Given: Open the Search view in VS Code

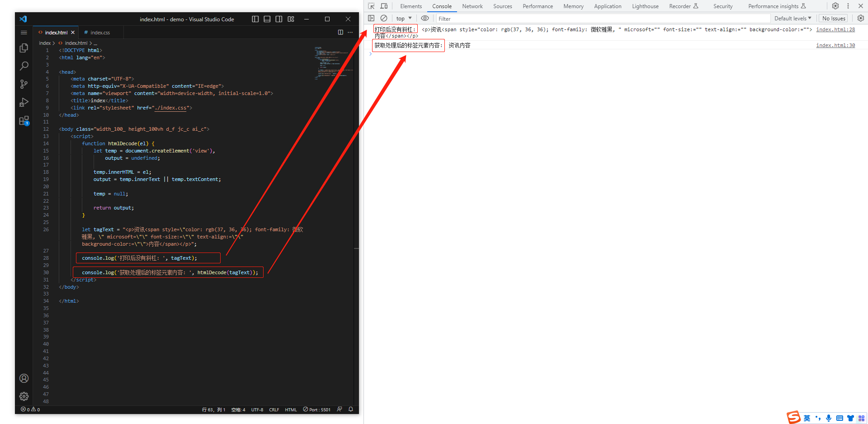Looking at the screenshot, I should pyautogui.click(x=24, y=66).
